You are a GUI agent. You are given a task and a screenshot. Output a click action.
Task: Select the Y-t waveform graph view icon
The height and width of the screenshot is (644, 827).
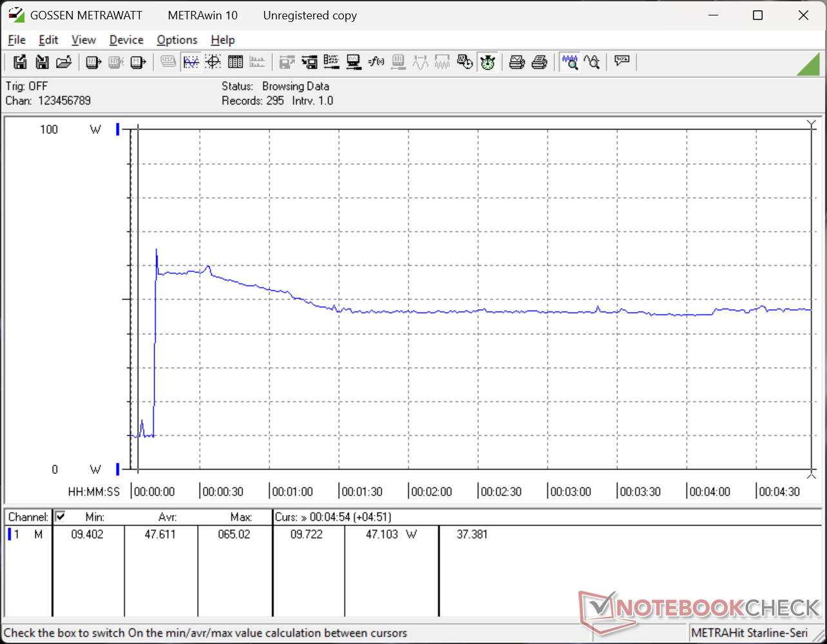(x=191, y=62)
